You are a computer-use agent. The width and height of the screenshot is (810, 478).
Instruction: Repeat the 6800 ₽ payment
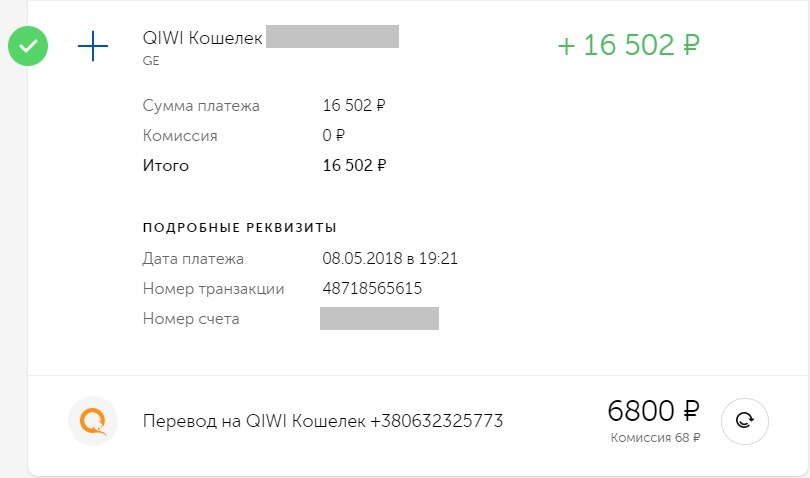click(x=744, y=421)
